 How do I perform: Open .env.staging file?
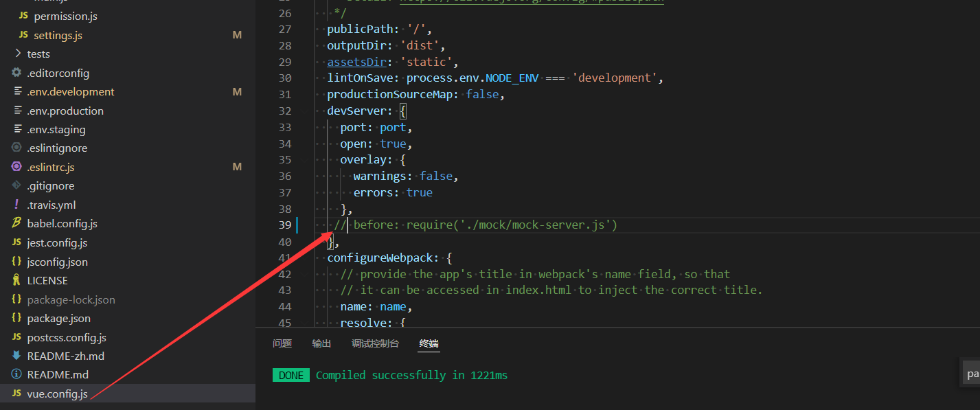(56, 129)
